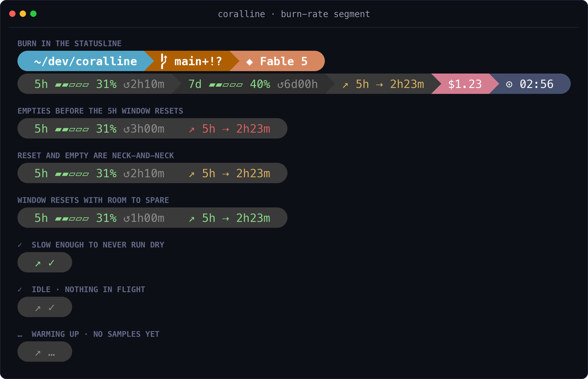The width and height of the screenshot is (588, 379).
Task: Click the RESET AND EMPTY ARE NECK-AND-NECK heading
Action: coord(96,155)
